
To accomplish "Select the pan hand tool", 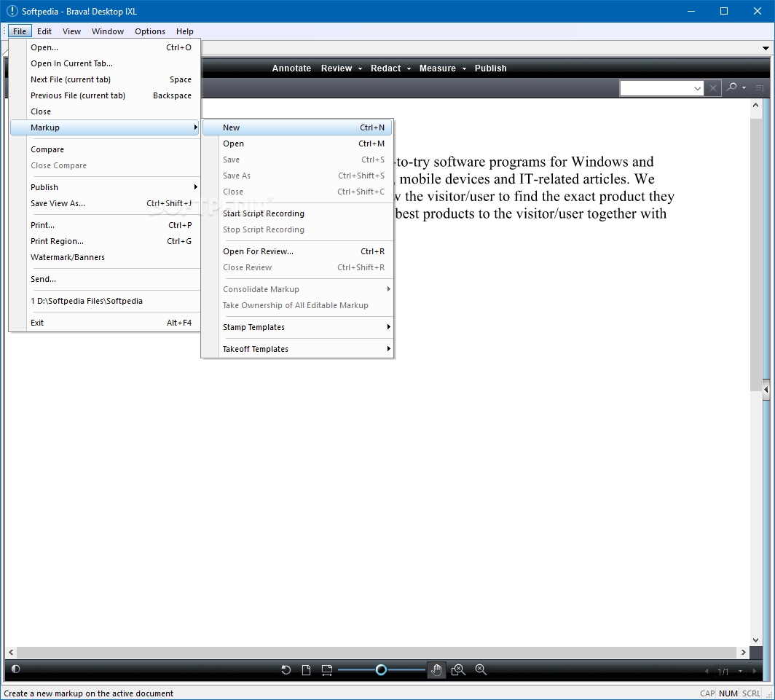I will coord(436,670).
